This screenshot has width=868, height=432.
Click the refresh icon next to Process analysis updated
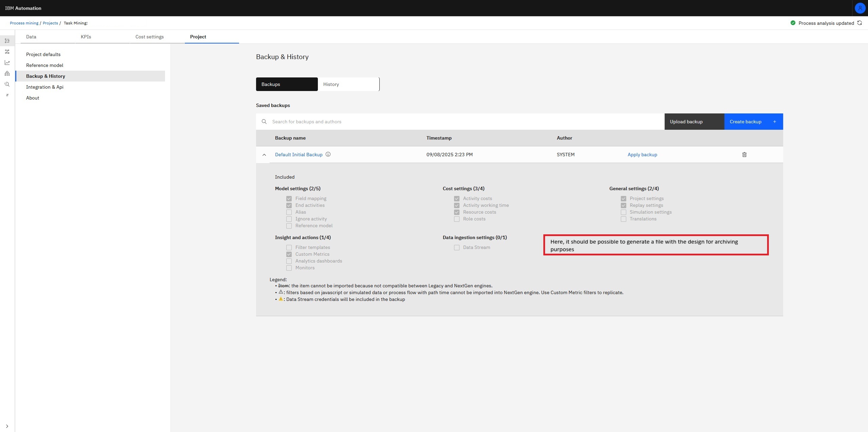(x=860, y=23)
